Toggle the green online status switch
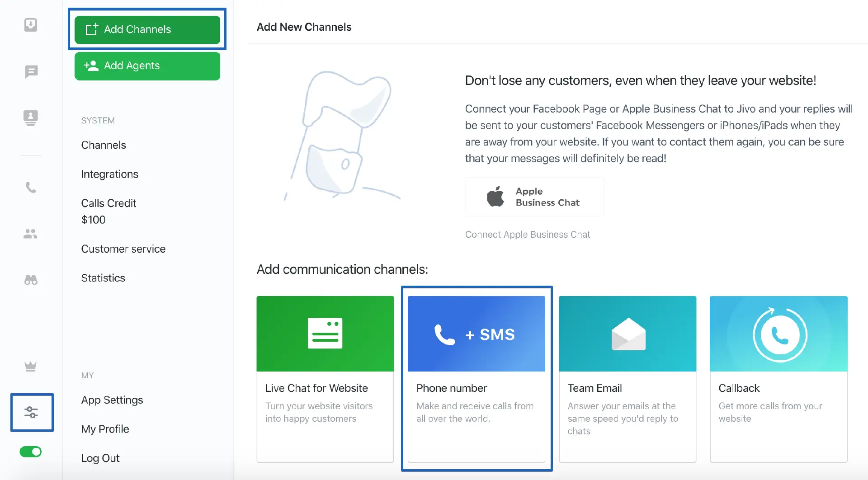The height and width of the screenshot is (480, 868). (x=31, y=452)
